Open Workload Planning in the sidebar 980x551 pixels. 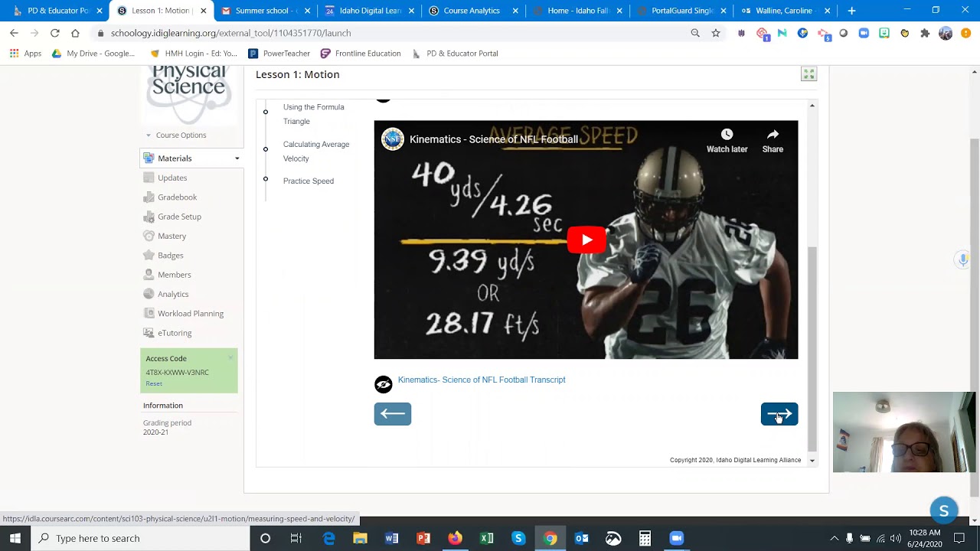click(x=191, y=314)
